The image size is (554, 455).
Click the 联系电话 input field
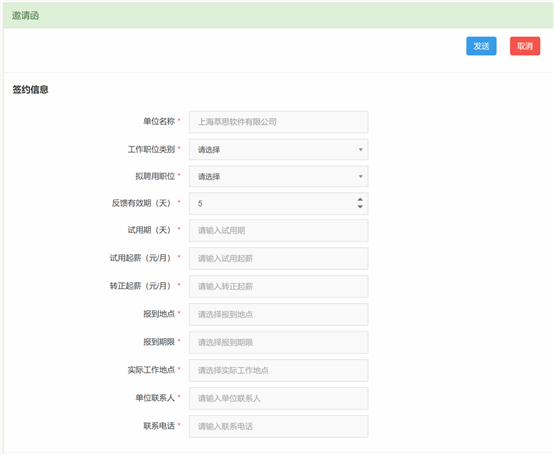[278, 426]
